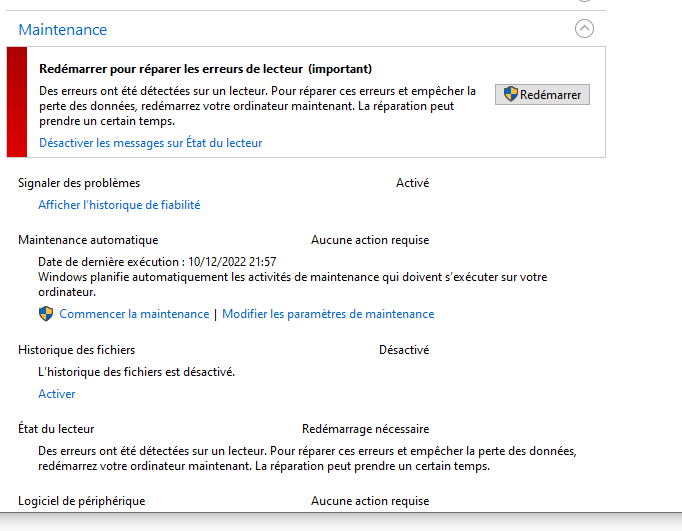The width and height of the screenshot is (682, 531).
Task: Collapse the Maintenance section chevron
Action: (x=584, y=29)
